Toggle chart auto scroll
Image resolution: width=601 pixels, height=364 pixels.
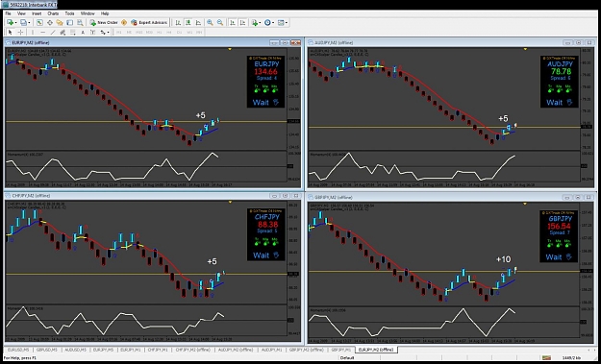[x=233, y=23]
